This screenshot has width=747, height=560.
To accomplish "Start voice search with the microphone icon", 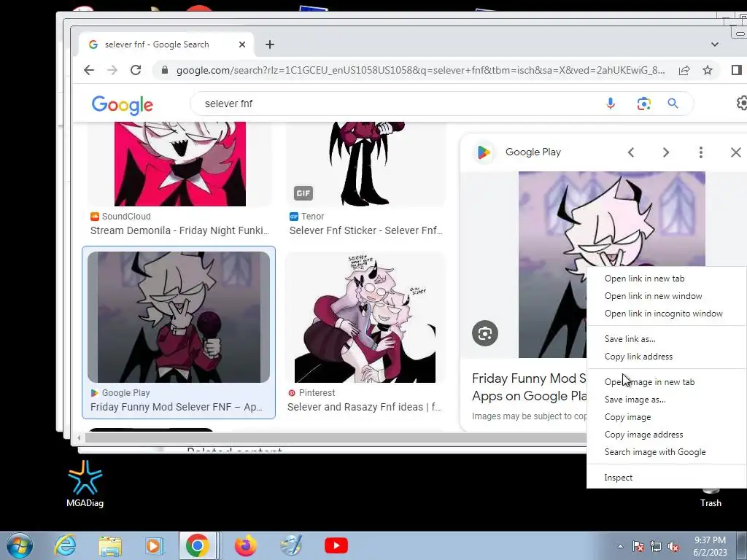I will 611,104.
